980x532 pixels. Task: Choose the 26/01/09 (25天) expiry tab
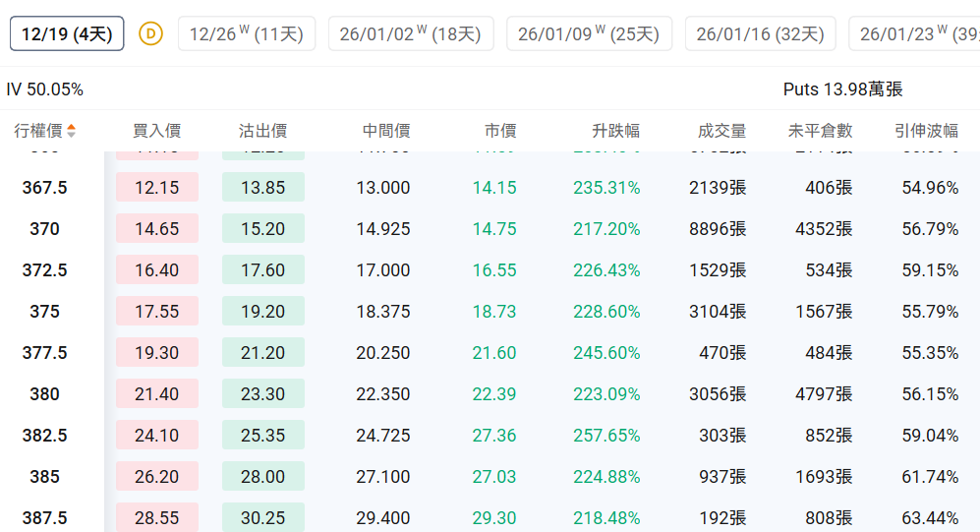[589, 34]
